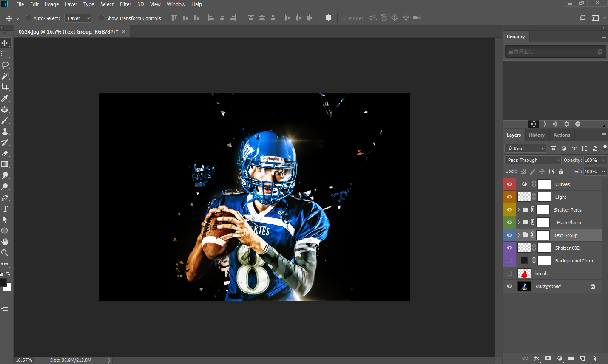Image resolution: width=608 pixels, height=364 pixels.
Task: Select the Clone Stamp tool
Action: pyautogui.click(x=5, y=131)
